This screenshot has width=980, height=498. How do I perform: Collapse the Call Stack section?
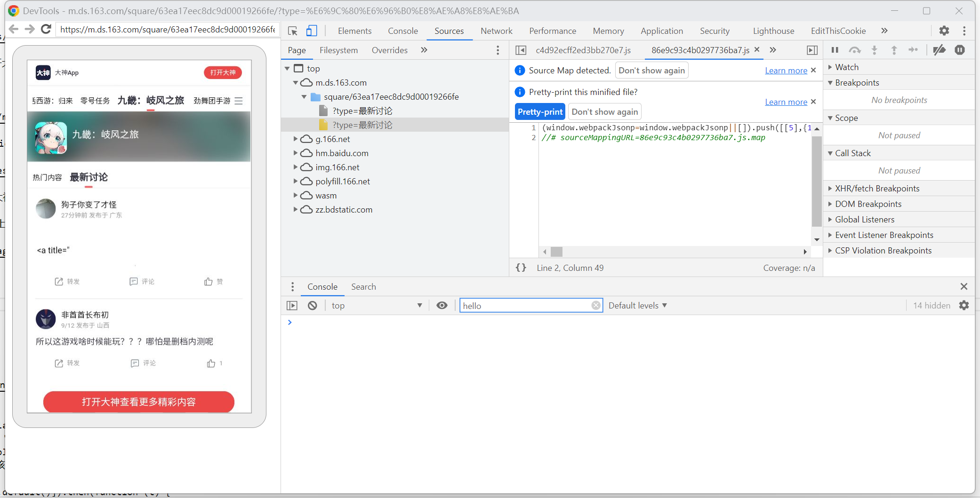point(830,153)
